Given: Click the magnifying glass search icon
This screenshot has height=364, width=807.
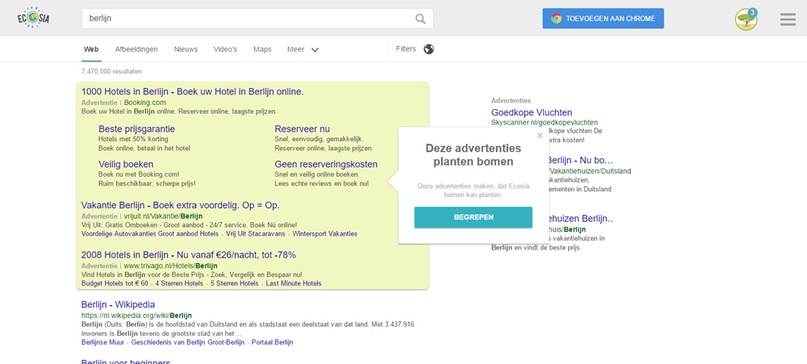Looking at the screenshot, I should click(x=420, y=19).
